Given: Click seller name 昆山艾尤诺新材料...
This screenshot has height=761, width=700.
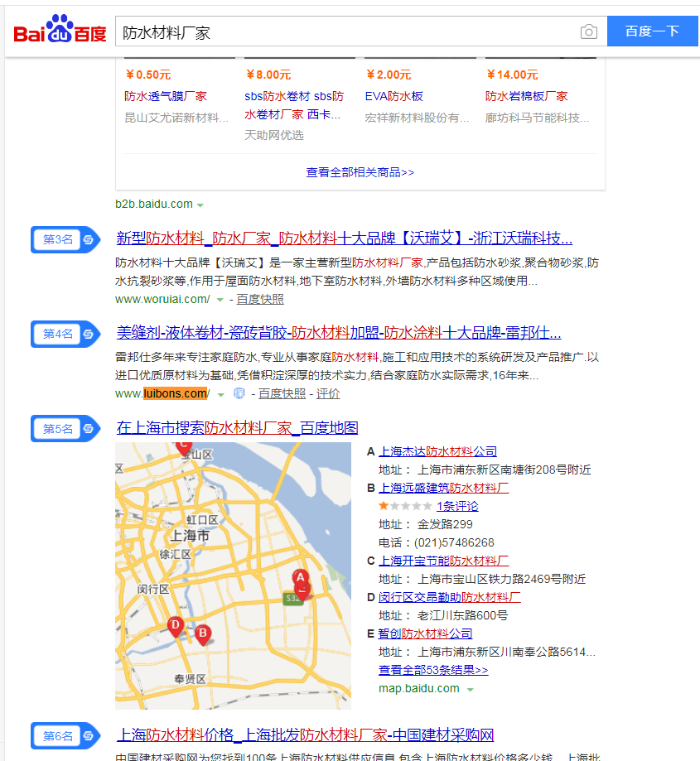Looking at the screenshot, I should (176, 118).
